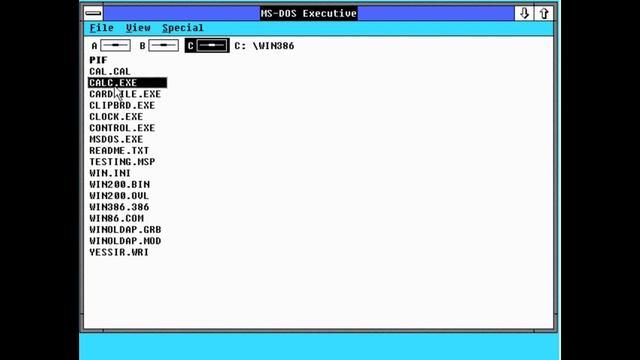Select drive A disk icon
Viewport: 640px width, 360px height.
[x=116, y=45]
